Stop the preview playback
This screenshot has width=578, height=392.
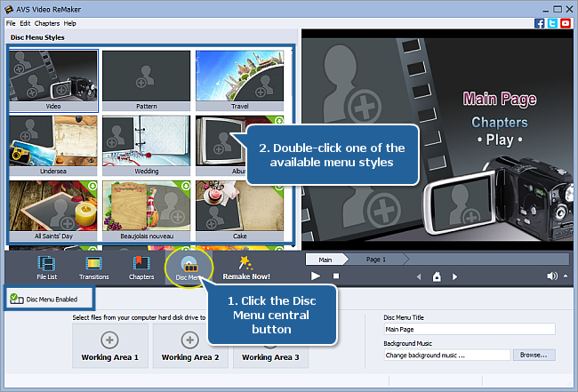336,276
